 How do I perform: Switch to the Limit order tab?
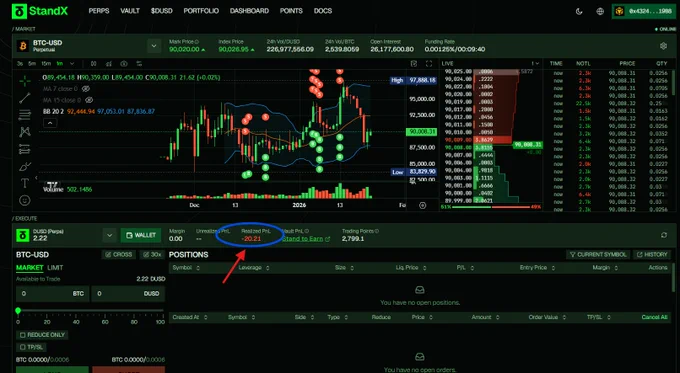pos(55,268)
